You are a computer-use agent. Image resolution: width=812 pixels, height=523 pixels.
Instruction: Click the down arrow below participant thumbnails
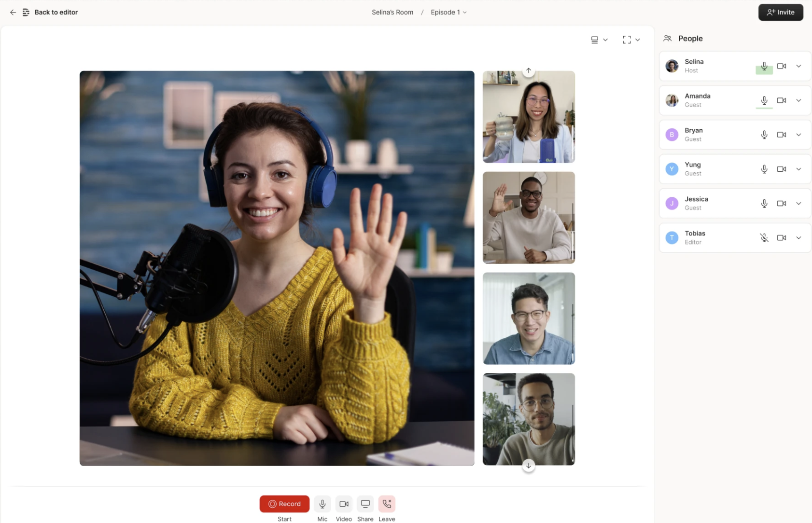(x=528, y=466)
